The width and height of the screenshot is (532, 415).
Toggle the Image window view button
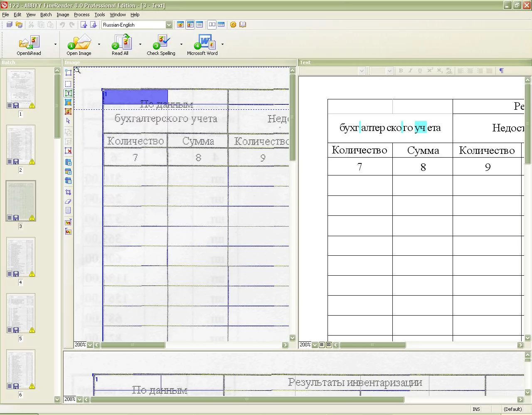(x=180, y=25)
